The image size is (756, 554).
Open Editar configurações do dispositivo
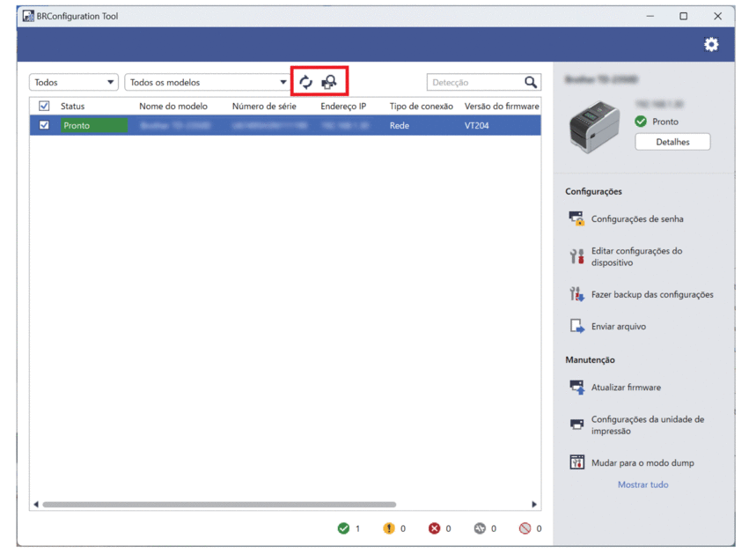[x=637, y=256]
